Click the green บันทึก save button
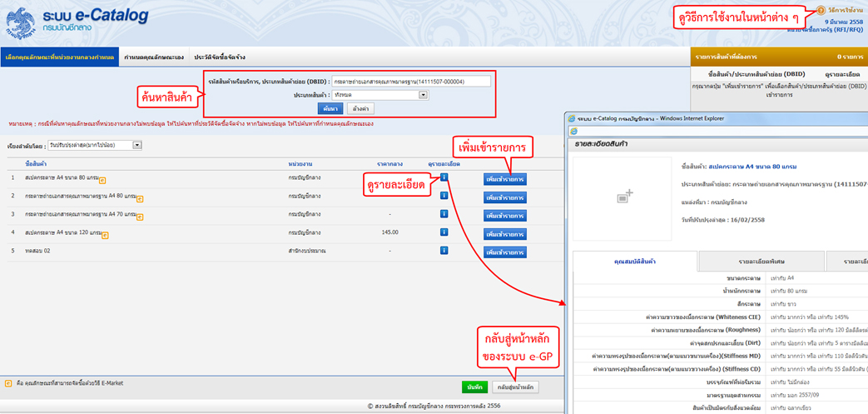This screenshot has height=414, width=868. (x=474, y=387)
